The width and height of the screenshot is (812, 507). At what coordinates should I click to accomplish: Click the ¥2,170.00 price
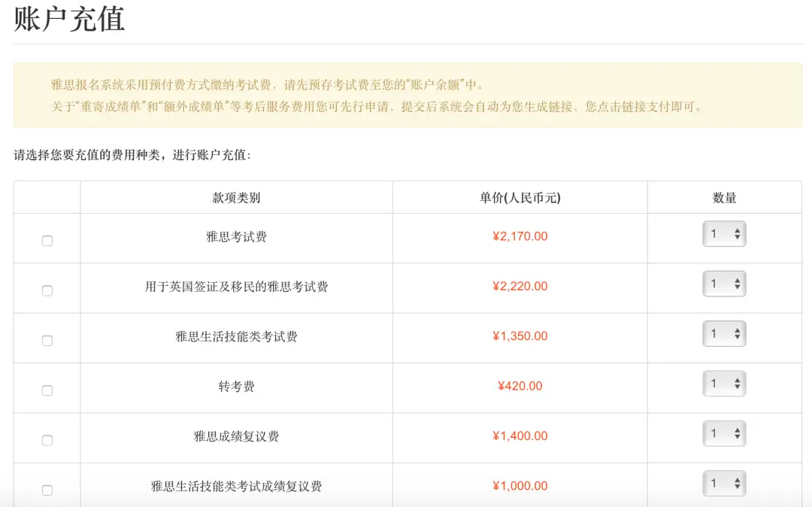520,236
